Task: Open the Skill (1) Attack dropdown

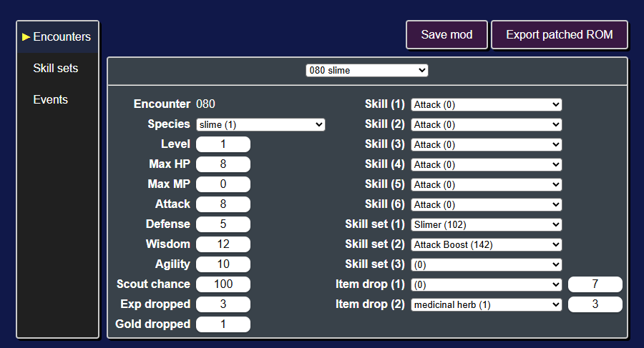Action: (487, 104)
